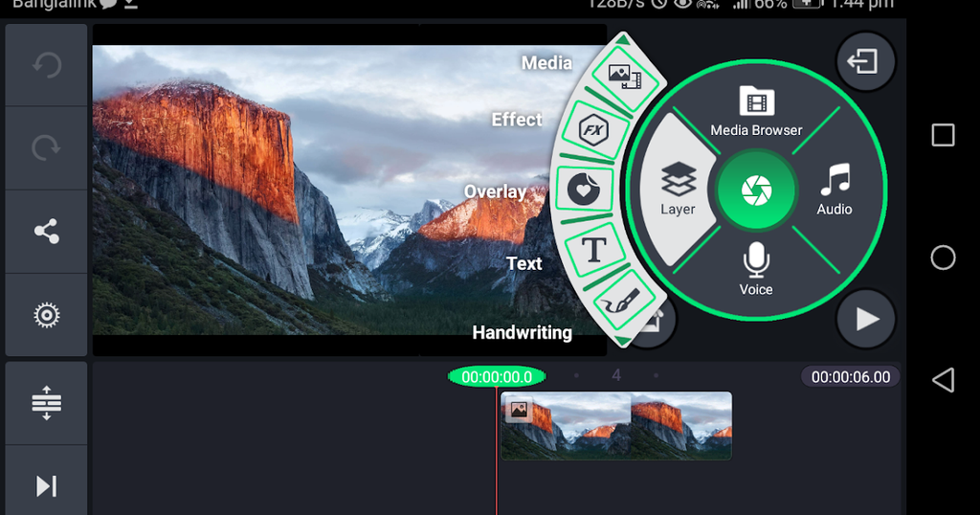Open the Media Browser
This screenshot has width=980, height=515.
tap(756, 111)
